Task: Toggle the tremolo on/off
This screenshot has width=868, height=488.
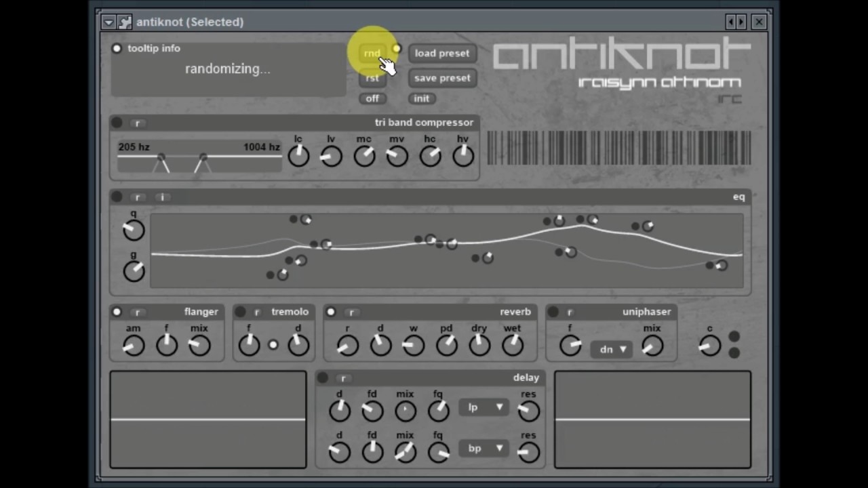Action: click(x=240, y=312)
